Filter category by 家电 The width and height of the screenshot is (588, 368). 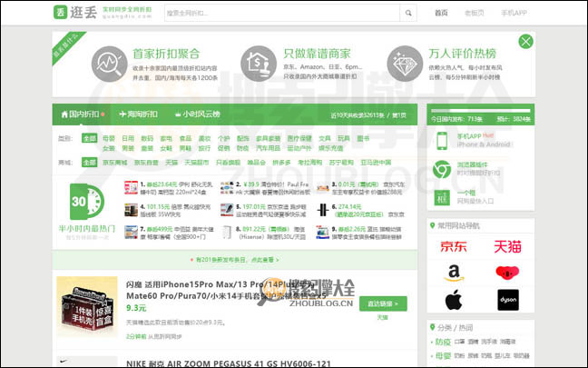point(166,138)
